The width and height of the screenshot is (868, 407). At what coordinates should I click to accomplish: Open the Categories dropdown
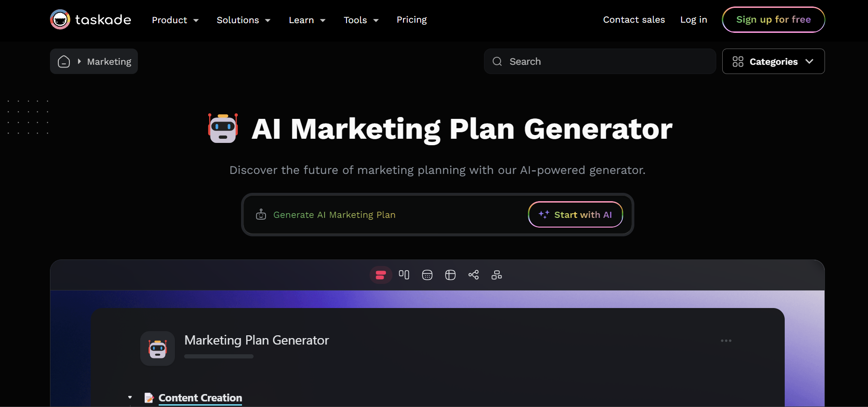tap(773, 62)
